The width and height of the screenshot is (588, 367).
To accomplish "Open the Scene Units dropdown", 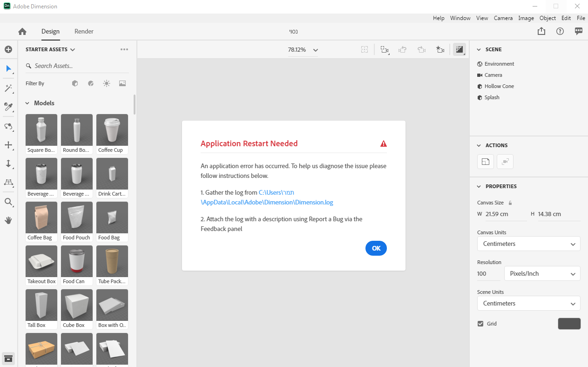I will [529, 303].
